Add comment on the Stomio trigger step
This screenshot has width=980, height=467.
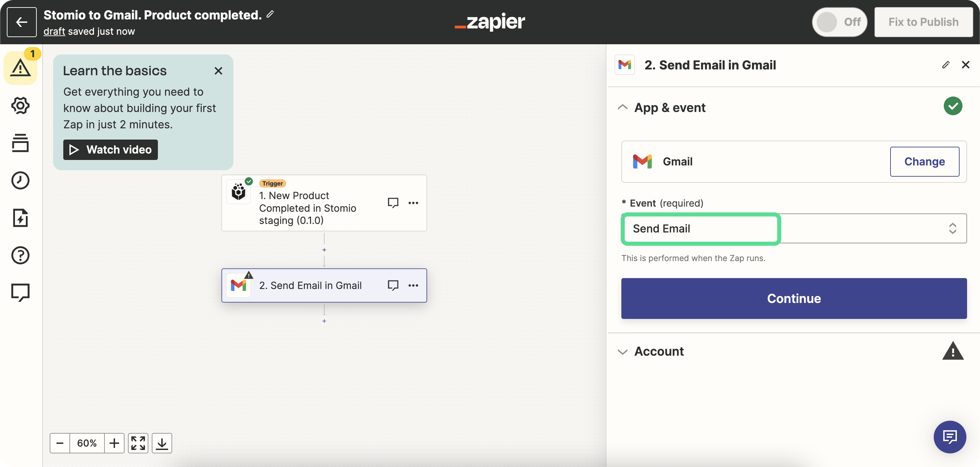pyautogui.click(x=393, y=203)
